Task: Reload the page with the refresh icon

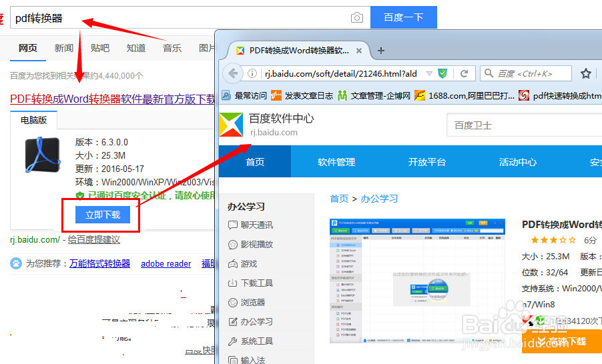Action: tap(464, 73)
